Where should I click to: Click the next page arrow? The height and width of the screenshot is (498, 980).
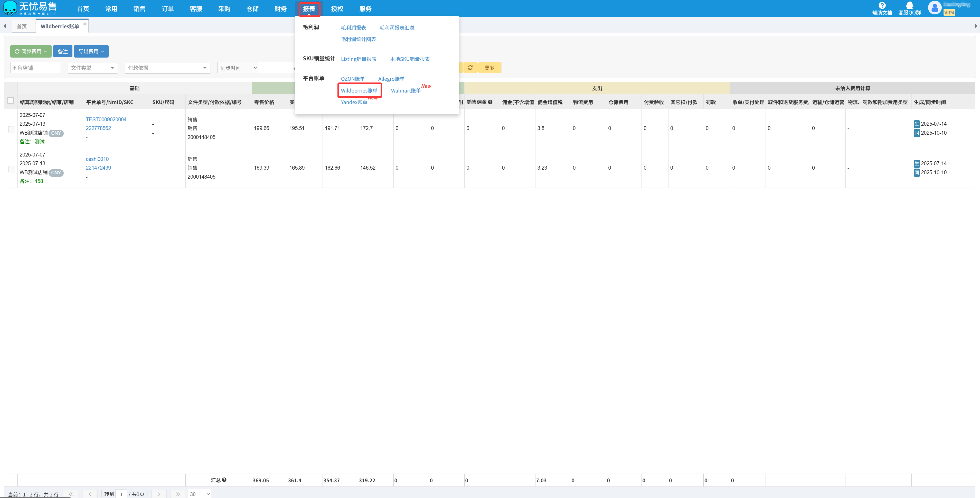click(159, 494)
